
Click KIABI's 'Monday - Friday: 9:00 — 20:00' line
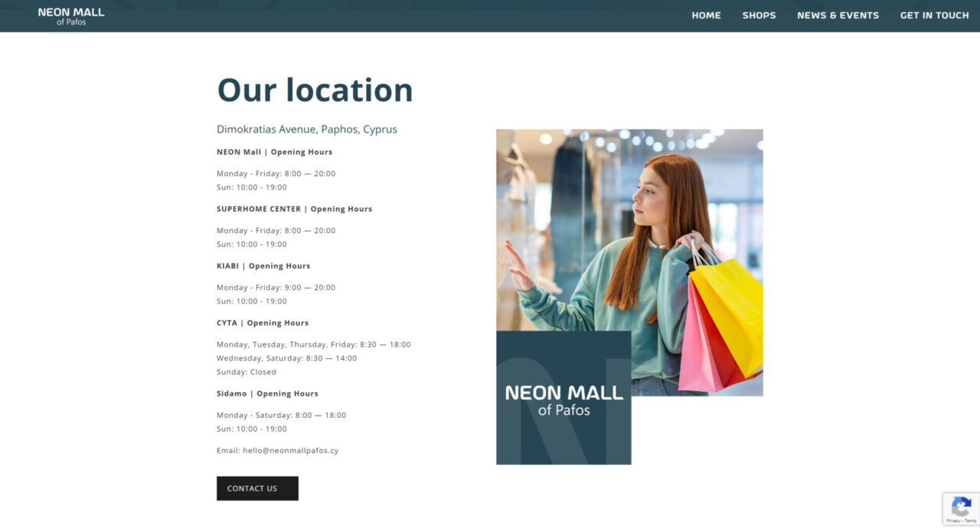276,287
